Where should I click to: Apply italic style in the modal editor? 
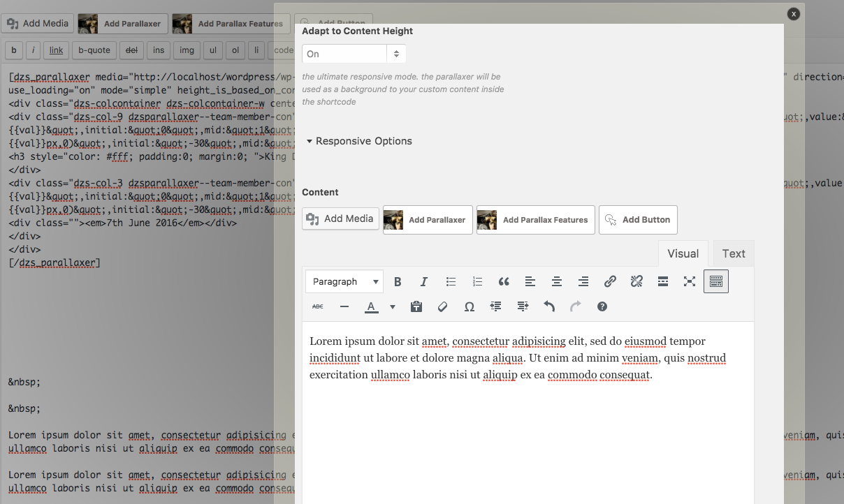coord(423,282)
